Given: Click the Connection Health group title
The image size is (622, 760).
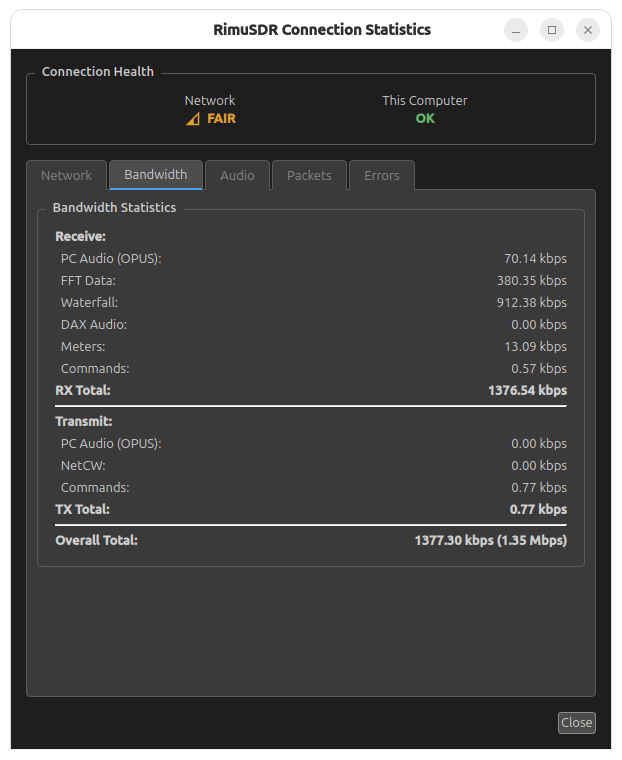Looking at the screenshot, I should click(x=98, y=72).
